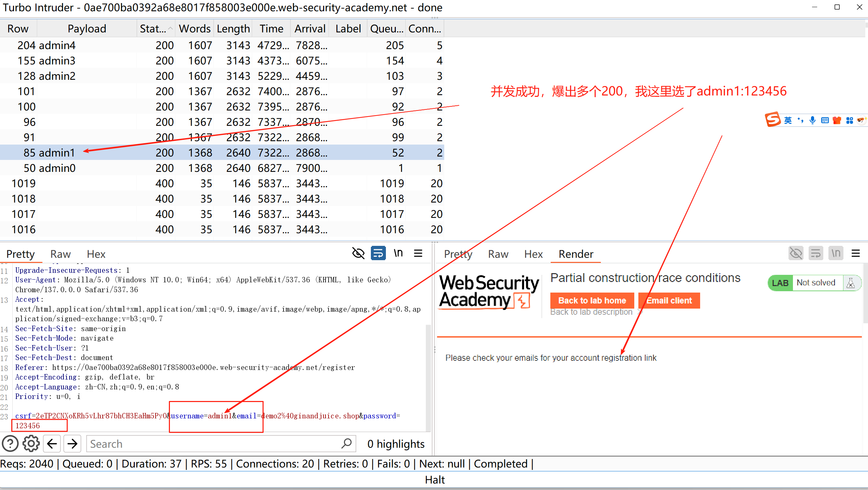Toggle line wrap in request pane

(x=378, y=253)
